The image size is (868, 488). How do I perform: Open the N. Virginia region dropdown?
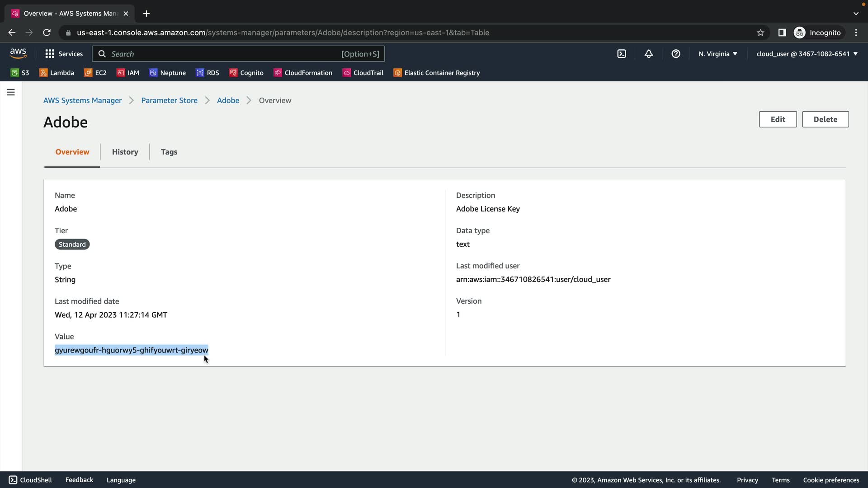pyautogui.click(x=717, y=54)
